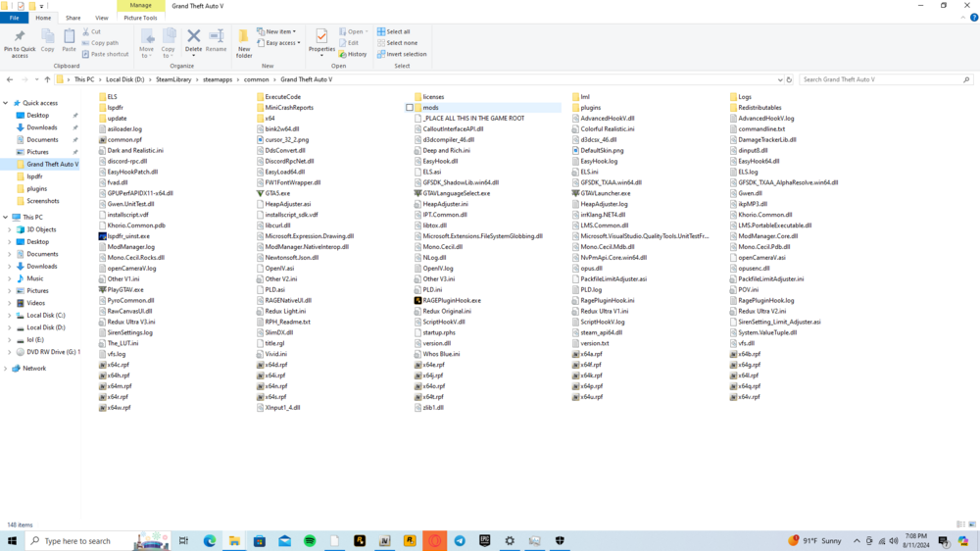Screen dimensions: 980x551
Task: Click the refresh button beside address bar
Action: click(x=789, y=79)
